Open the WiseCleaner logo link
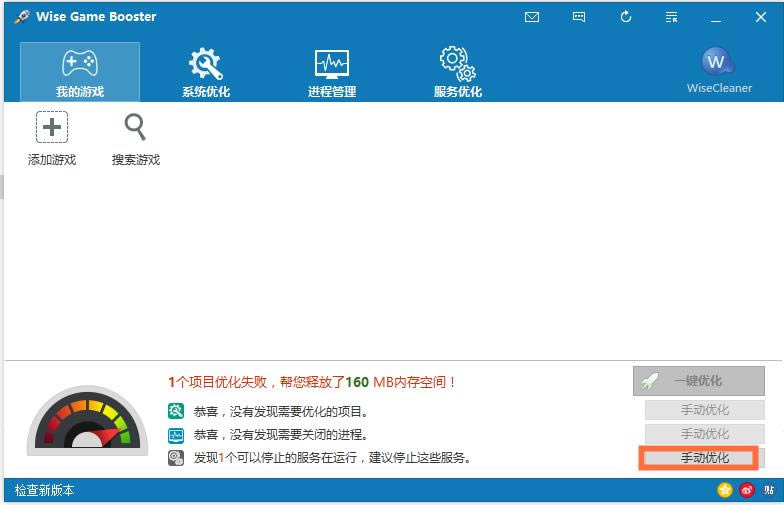Image resolution: width=784 pixels, height=505 pixels. click(x=719, y=70)
